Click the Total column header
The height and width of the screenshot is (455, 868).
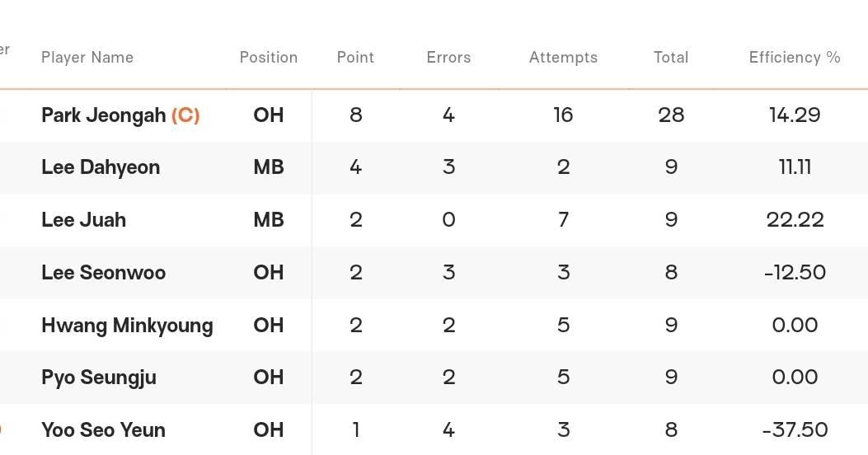(x=671, y=58)
